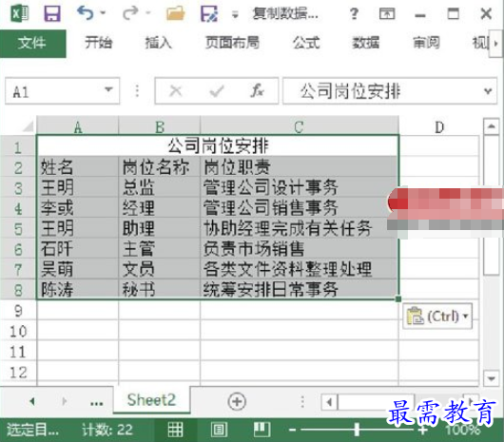Viewport: 504px width, 442px height.
Task: Open the 公式 ribbon tab
Action: (306, 43)
